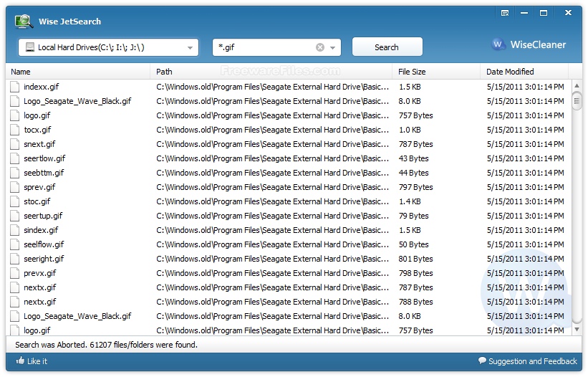Select the seertlow.gif file name
Viewport: 588px width, 377px height.
point(44,158)
